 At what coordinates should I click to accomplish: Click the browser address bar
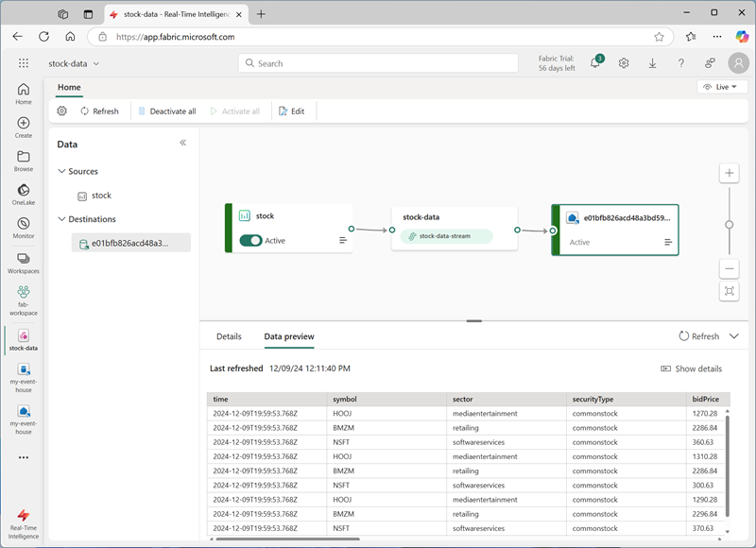coord(381,37)
